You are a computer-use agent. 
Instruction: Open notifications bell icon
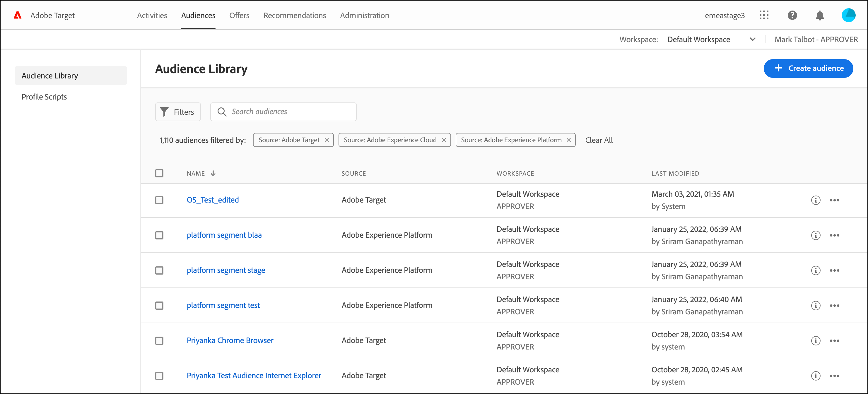coord(819,15)
